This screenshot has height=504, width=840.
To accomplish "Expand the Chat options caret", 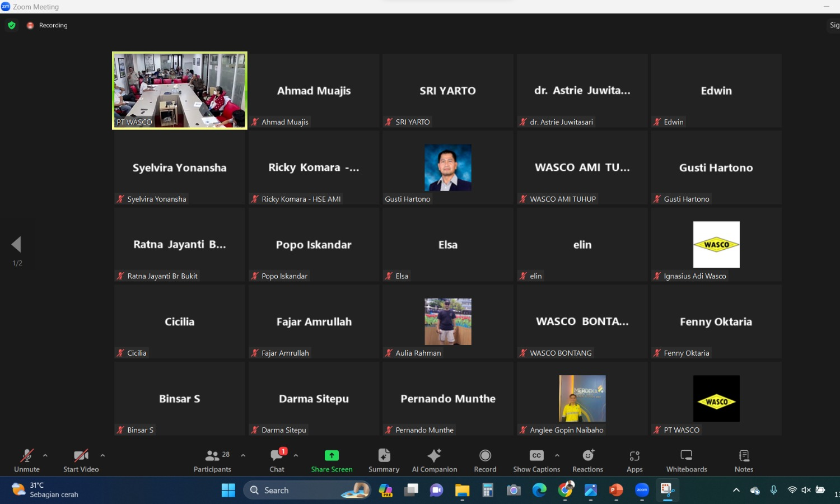I will click(x=296, y=455).
